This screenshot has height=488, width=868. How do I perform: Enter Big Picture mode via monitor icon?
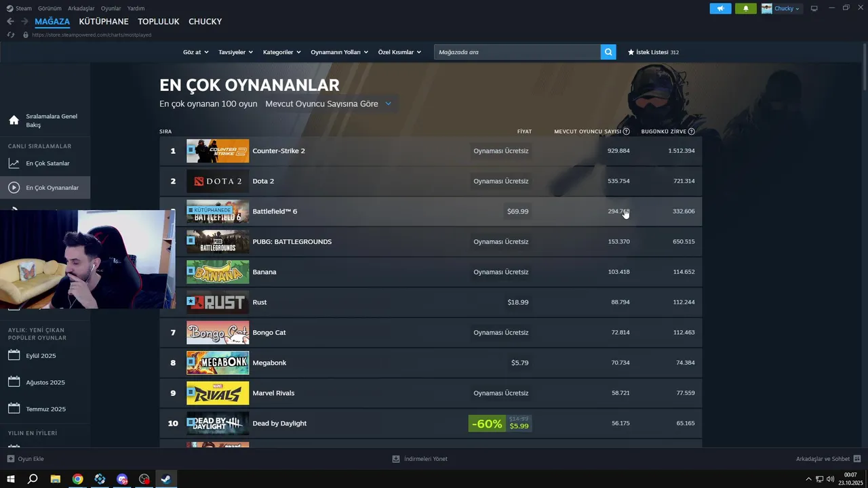pyautogui.click(x=814, y=8)
